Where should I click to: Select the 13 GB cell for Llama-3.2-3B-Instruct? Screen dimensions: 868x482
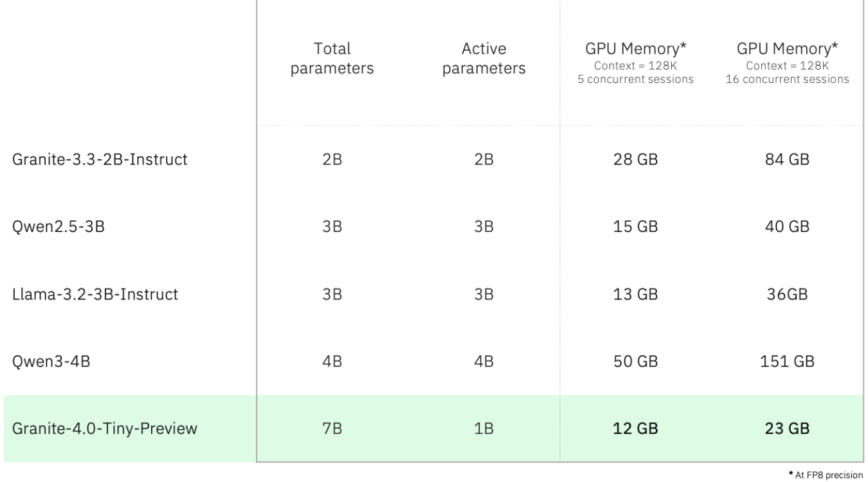point(635,295)
